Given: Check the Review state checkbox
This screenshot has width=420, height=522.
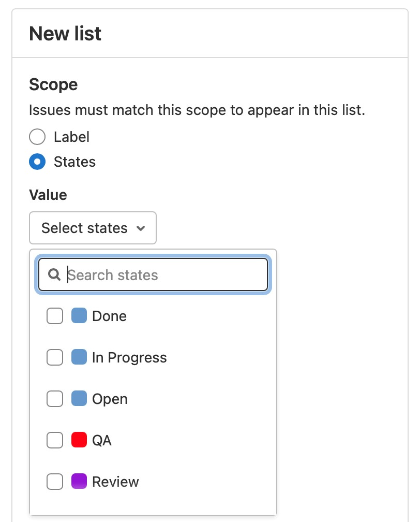Looking at the screenshot, I should click(55, 482).
